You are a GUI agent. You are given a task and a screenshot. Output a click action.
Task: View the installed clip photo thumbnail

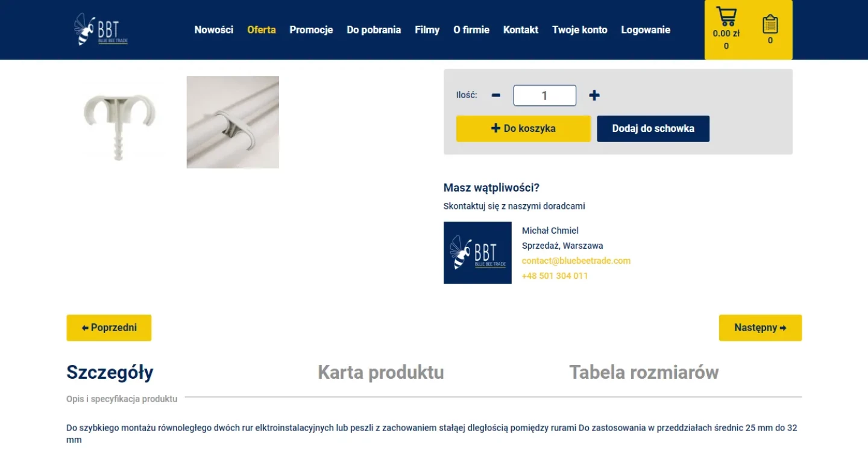233,122
